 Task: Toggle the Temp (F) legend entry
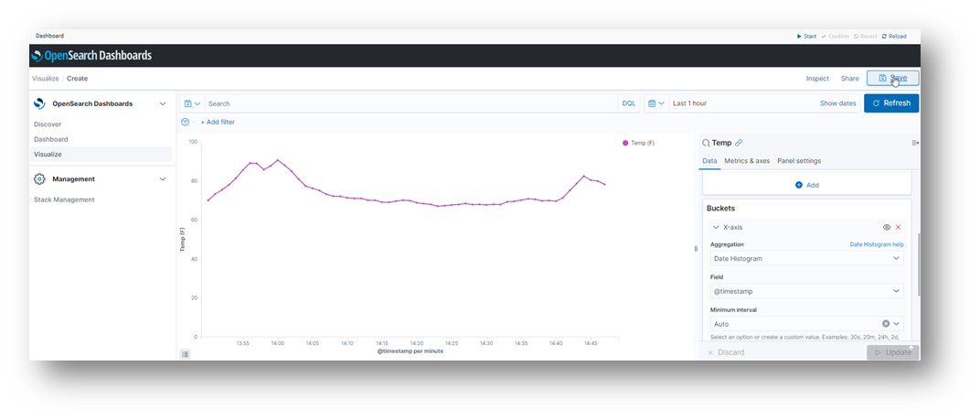(x=638, y=143)
